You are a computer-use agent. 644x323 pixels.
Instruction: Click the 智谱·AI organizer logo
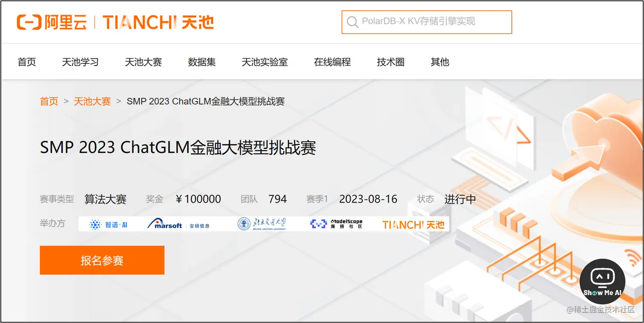click(x=108, y=224)
